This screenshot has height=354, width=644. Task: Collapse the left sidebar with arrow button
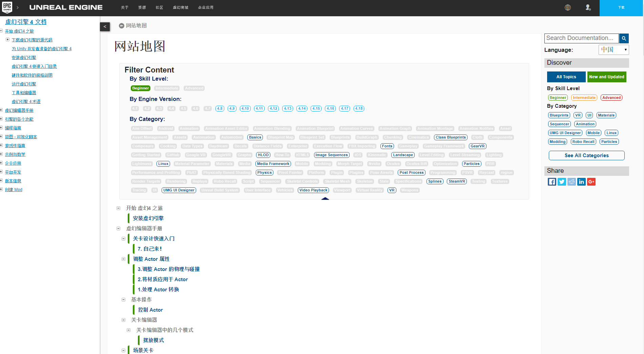tap(105, 26)
